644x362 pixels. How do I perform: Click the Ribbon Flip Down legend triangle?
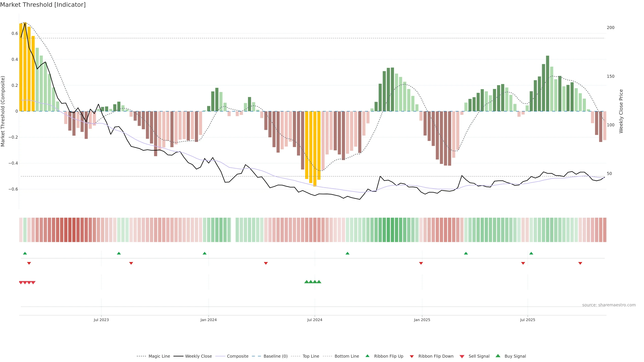(412, 356)
